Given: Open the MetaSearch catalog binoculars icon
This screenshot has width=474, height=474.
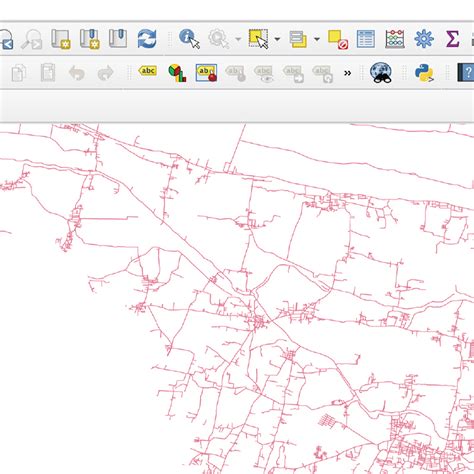Looking at the screenshot, I should point(381,73).
